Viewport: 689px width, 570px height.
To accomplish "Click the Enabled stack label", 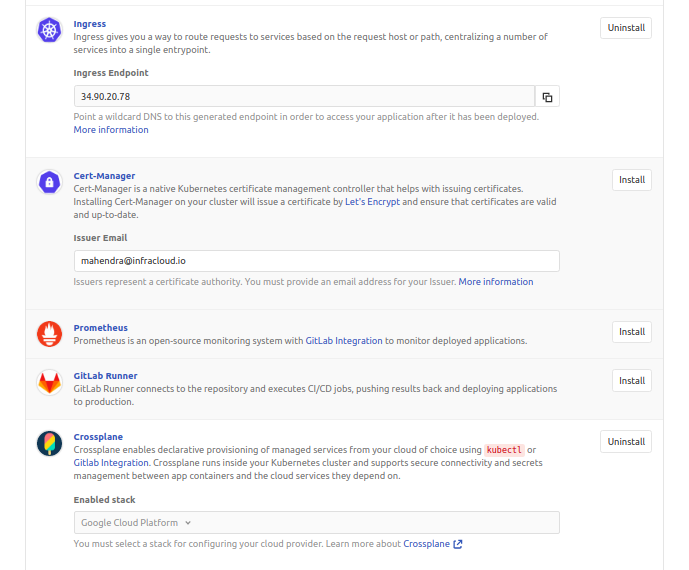I will (x=104, y=500).
